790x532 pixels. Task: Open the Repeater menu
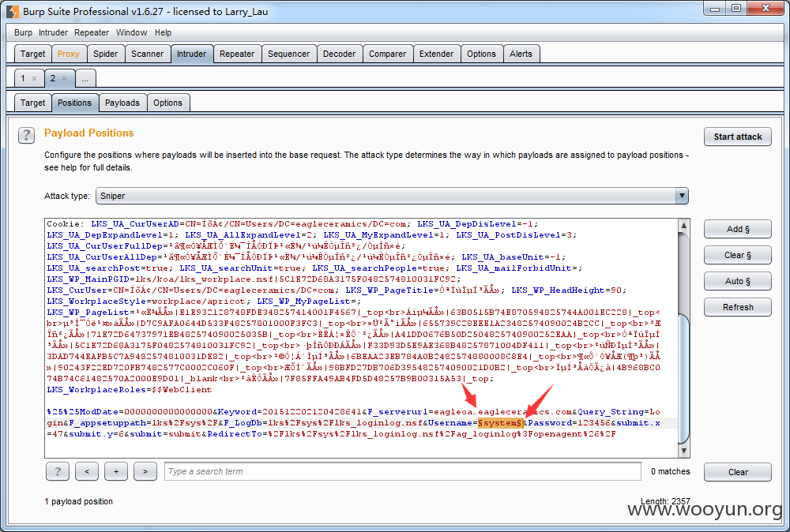click(92, 32)
